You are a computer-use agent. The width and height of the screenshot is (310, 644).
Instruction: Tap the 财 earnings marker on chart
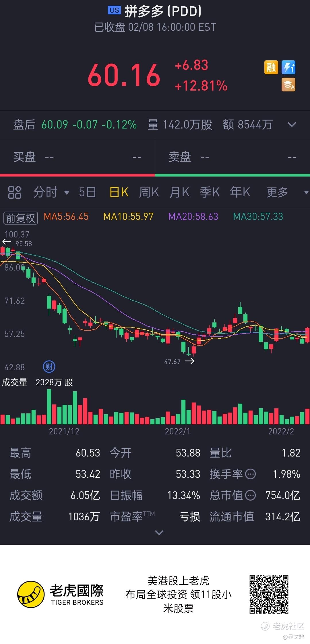coord(49,367)
